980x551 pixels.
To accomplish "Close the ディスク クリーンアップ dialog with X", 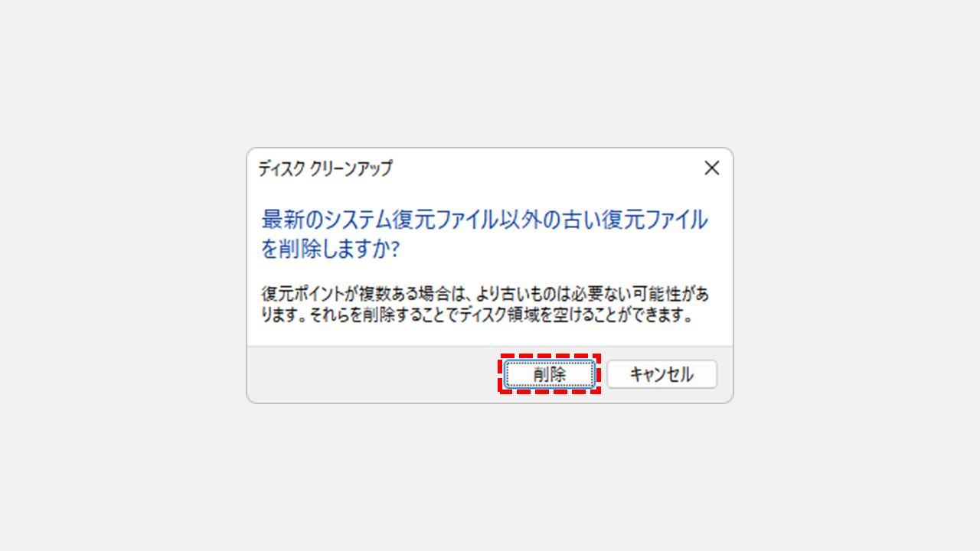I will (712, 168).
